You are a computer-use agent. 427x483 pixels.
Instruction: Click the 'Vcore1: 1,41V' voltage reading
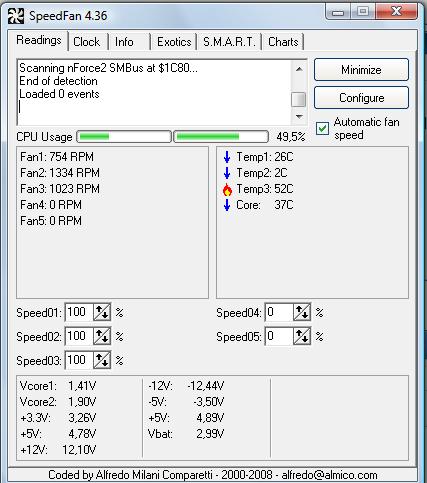pyautogui.click(x=58, y=386)
